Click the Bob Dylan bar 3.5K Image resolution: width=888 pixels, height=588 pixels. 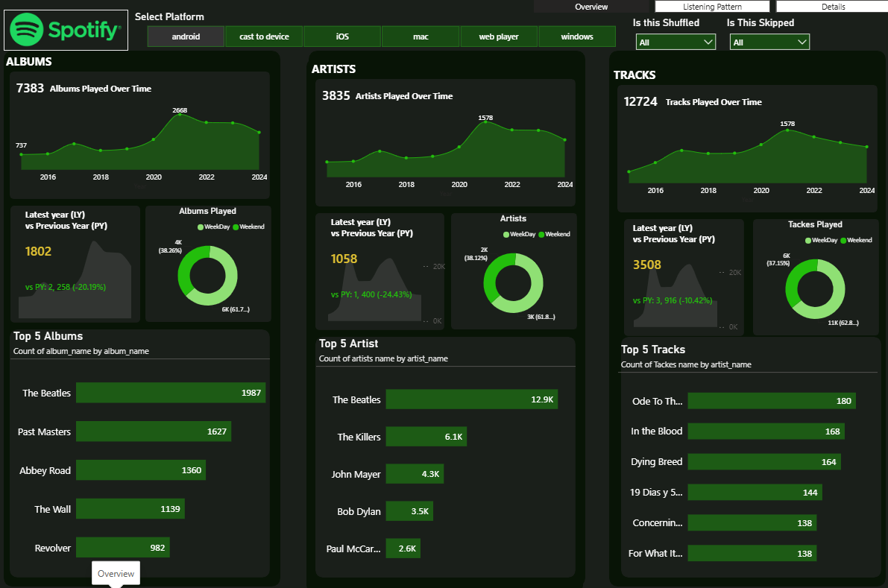tap(409, 511)
